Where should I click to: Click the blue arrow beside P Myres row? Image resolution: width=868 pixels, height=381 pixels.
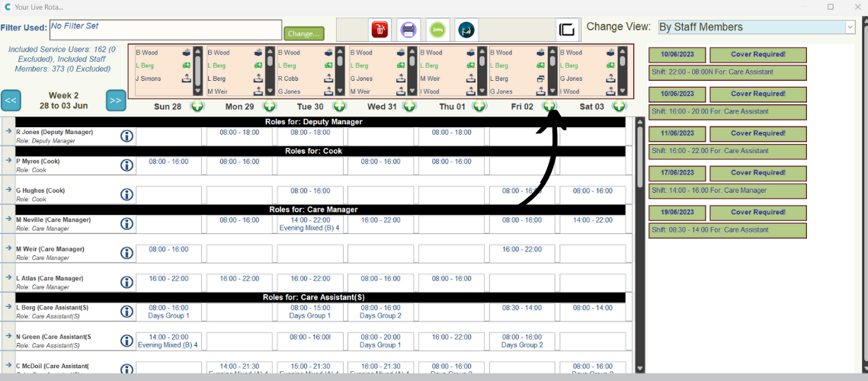point(8,161)
